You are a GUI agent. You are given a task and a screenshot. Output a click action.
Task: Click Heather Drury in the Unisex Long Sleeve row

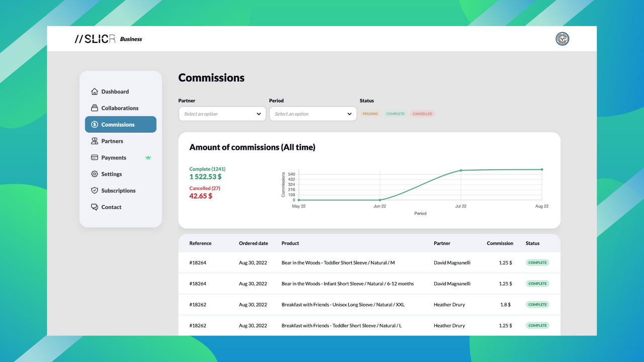(x=449, y=305)
